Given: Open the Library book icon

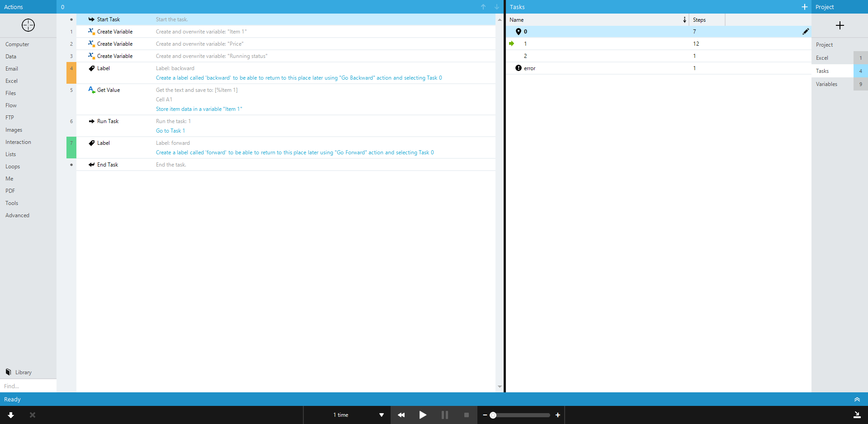Looking at the screenshot, I should [x=8, y=372].
